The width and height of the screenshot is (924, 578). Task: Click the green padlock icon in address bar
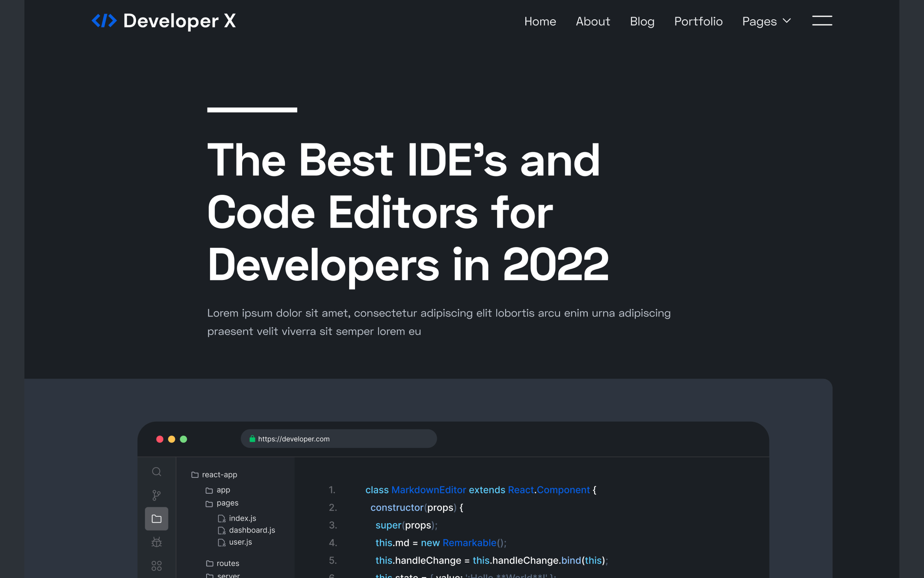(x=252, y=438)
